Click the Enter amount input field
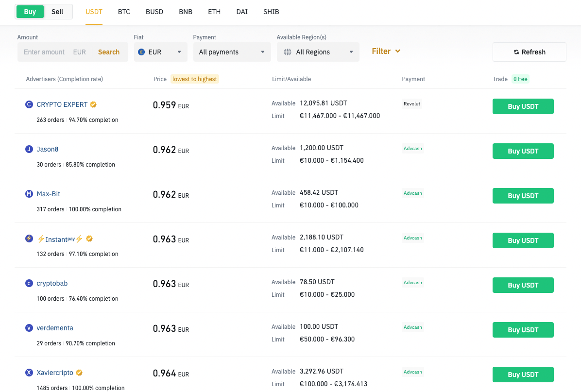581x392 pixels. click(44, 52)
